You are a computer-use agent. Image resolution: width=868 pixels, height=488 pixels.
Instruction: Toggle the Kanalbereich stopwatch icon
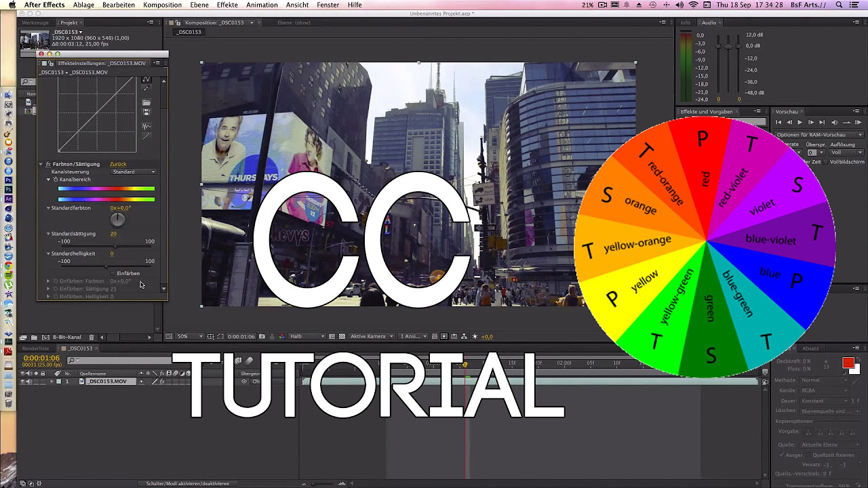(56, 180)
